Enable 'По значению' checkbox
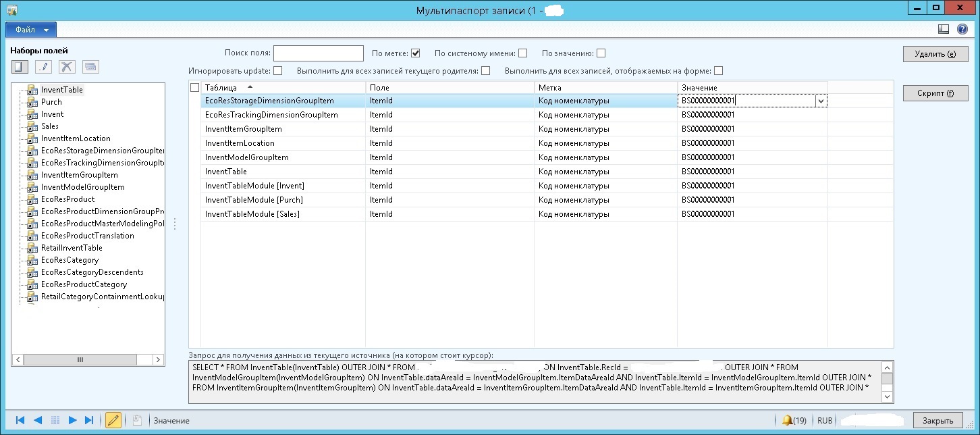 pyautogui.click(x=601, y=53)
